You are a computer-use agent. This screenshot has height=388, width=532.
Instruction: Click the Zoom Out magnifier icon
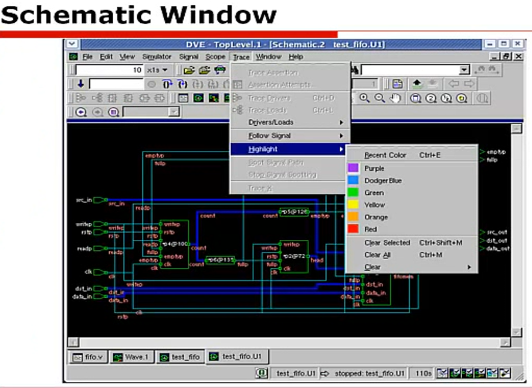pos(379,98)
